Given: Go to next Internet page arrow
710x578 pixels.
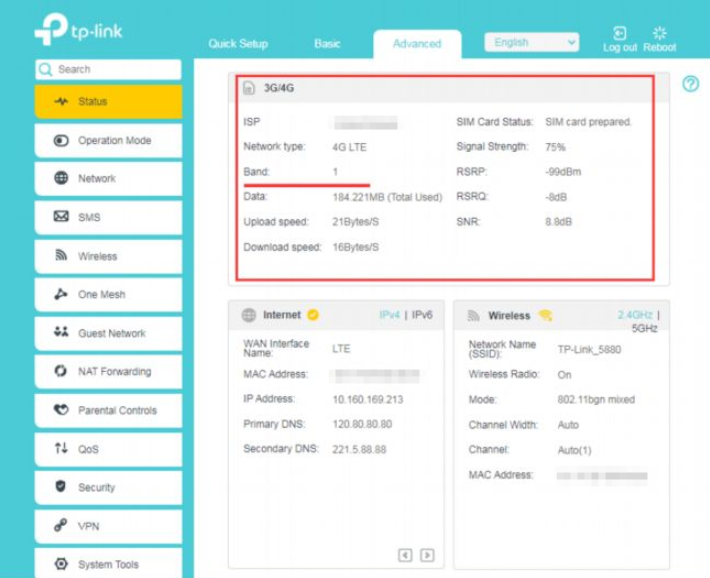Looking at the screenshot, I should click(427, 555).
